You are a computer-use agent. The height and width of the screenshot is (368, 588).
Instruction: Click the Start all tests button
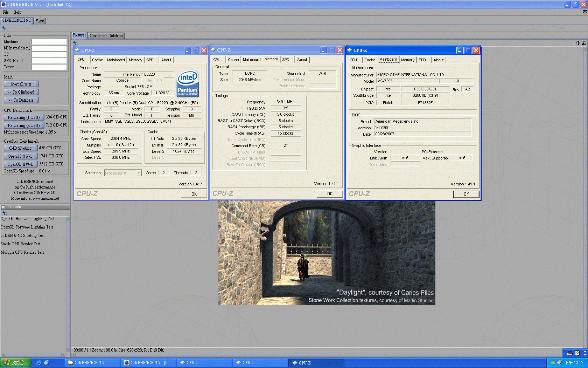click(x=21, y=84)
